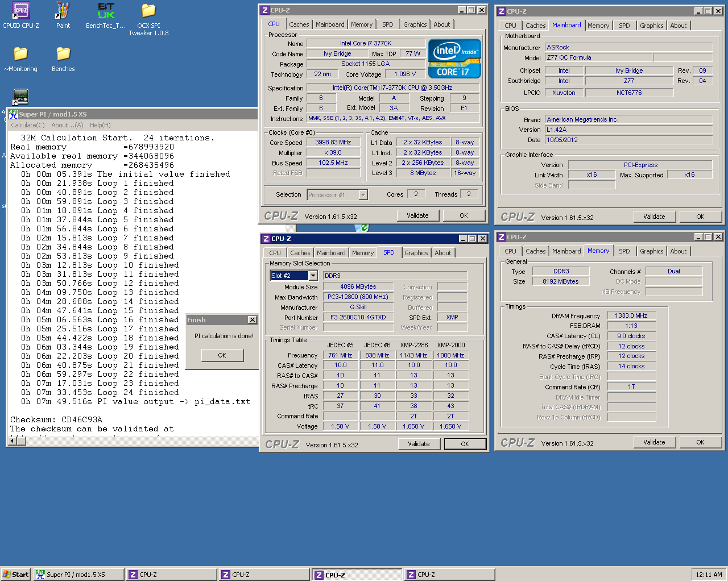
Task: Click the CPU tab CPU-Z window title icon
Action: [x=264, y=10]
